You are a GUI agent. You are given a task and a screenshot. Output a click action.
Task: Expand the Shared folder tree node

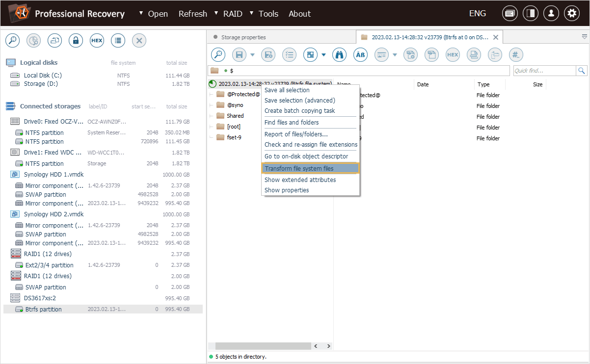pyautogui.click(x=212, y=116)
